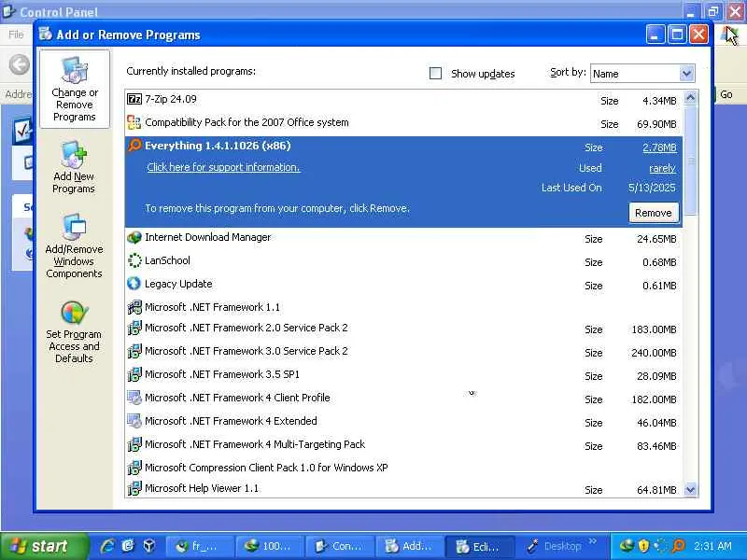Click .NET Framework 2.0 Service Pack 2 icon
This screenshot has height=560, width=747.
pyautogui.click(x=134, y=328)
